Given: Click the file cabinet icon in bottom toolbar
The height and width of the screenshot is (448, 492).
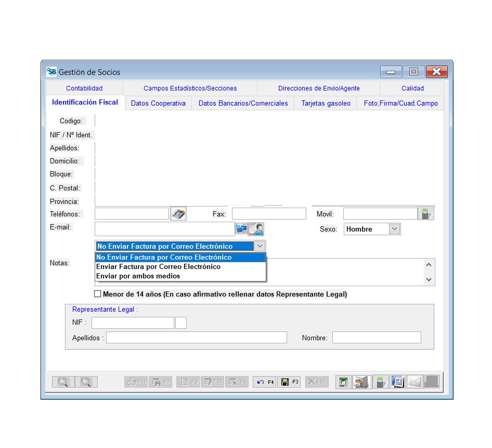Looking at the screenshot, I should pos(361,382).
